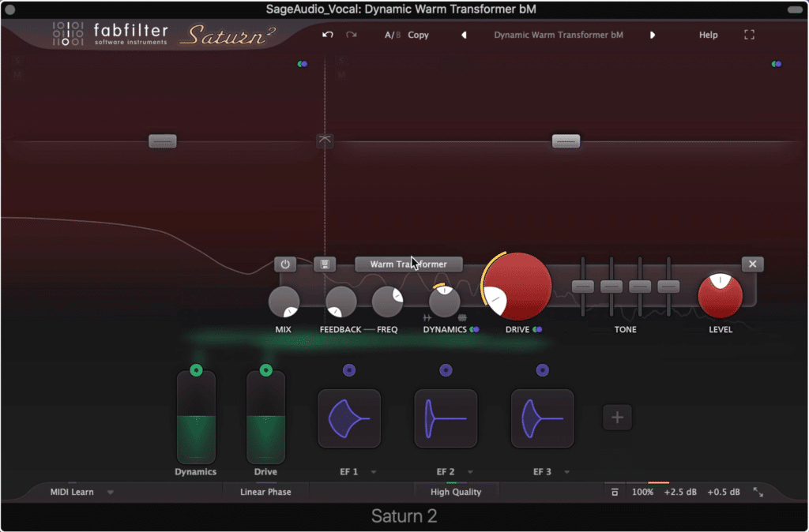Click the TONE label

[x=626, y=329]
